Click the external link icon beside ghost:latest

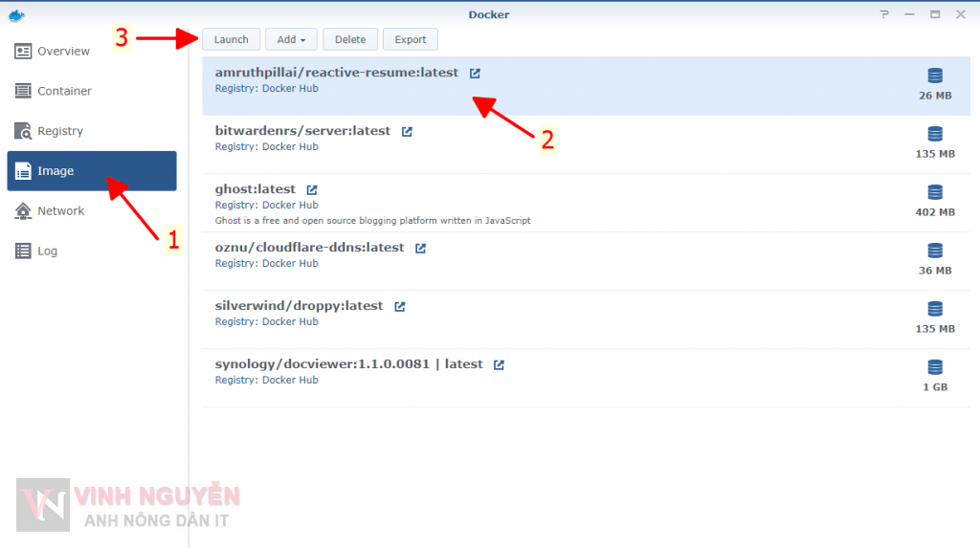click(311, 189)
